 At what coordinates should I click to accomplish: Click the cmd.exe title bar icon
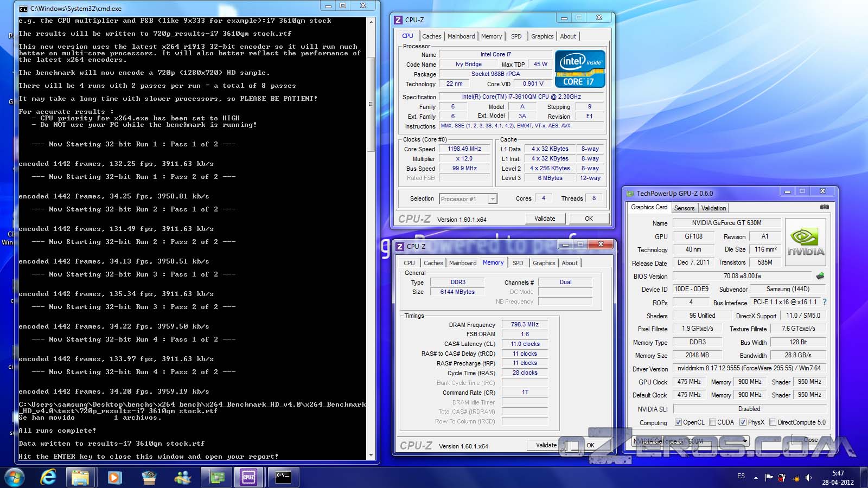(x=23, y=8)
